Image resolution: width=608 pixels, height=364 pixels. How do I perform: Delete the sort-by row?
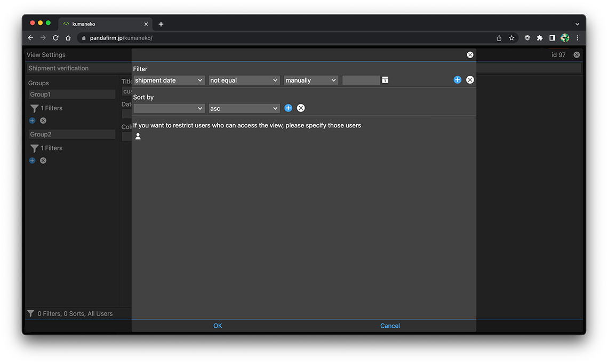(x=301, y=108)
